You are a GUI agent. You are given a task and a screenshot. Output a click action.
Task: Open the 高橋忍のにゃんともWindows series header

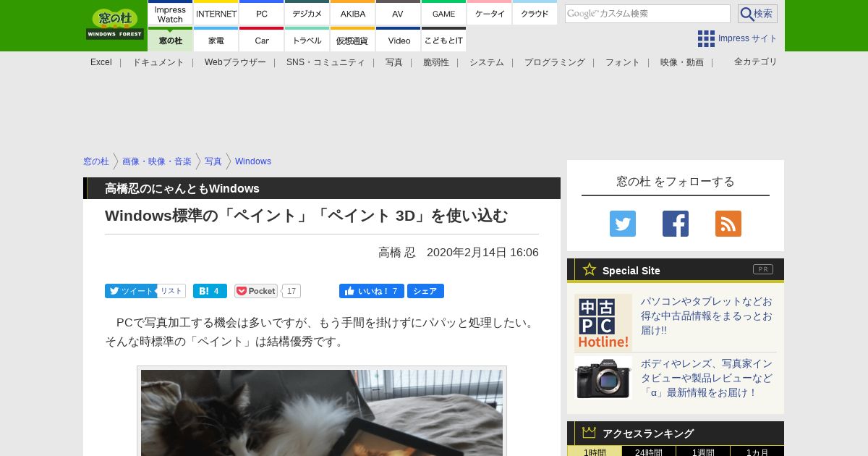[322, 188]
